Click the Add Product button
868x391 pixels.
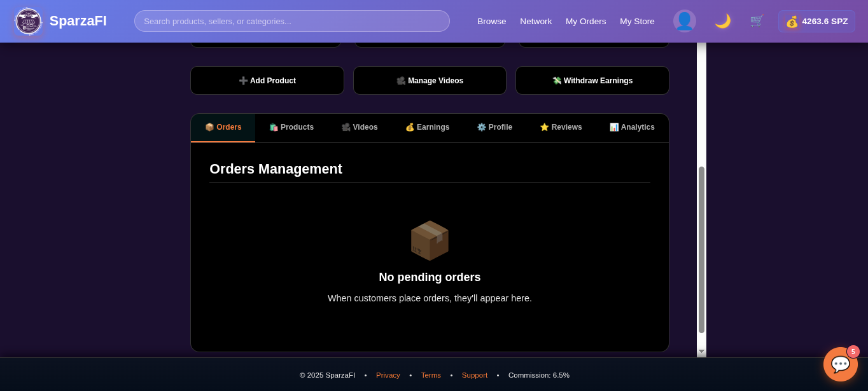[267, 80]
